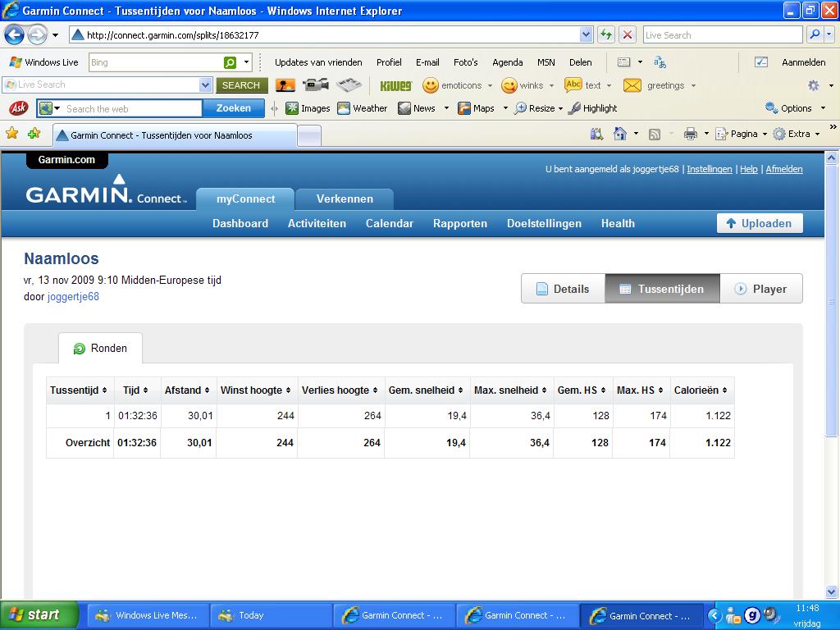840x630 pixels.
Task: Sort by the Gem. snelheid column header
Action: coord(426,390)
